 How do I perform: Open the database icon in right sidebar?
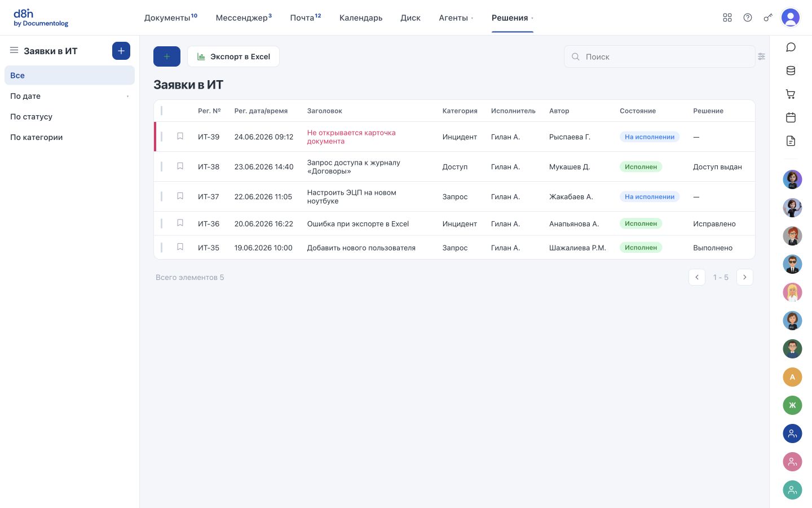pyautogui.click(x=791, y=71)
